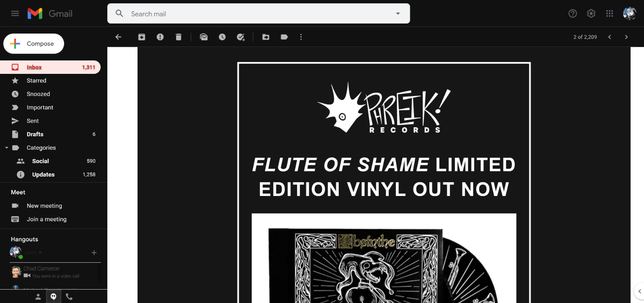Switch to the Hangouts conversations tab
This screenshot has height=303, width=644.
pos(53,297)
